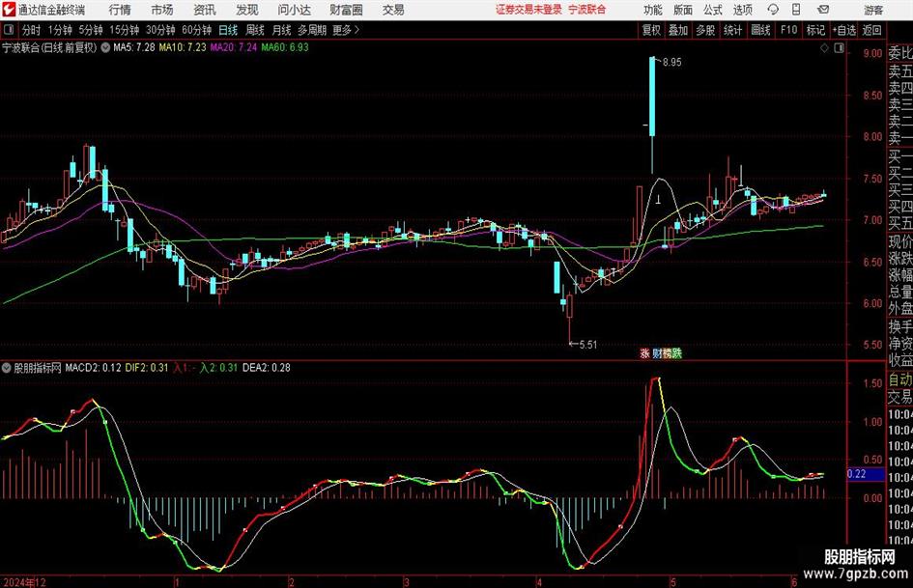The height and width of the screenshot is (588, 913).
Task: Switch to the 60分钟 period tab
Action: pyautogui.click(x=197, y=30)
